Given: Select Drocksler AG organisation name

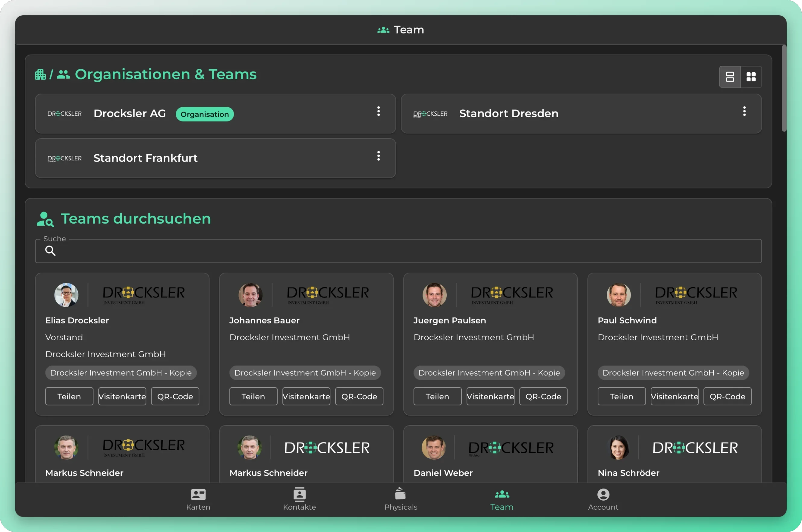Looking at the screenshot, I should pyautogui.click(x=130, y=113).
